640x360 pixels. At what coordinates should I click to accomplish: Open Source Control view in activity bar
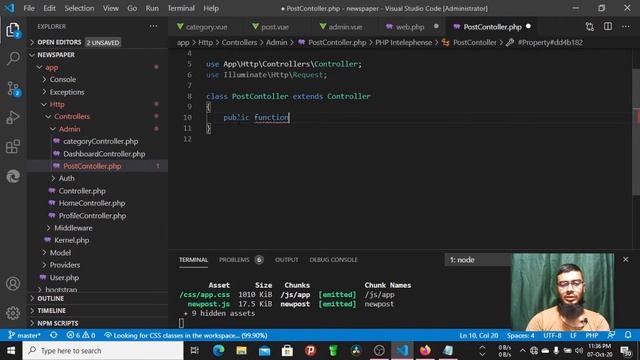click(13, 88)
